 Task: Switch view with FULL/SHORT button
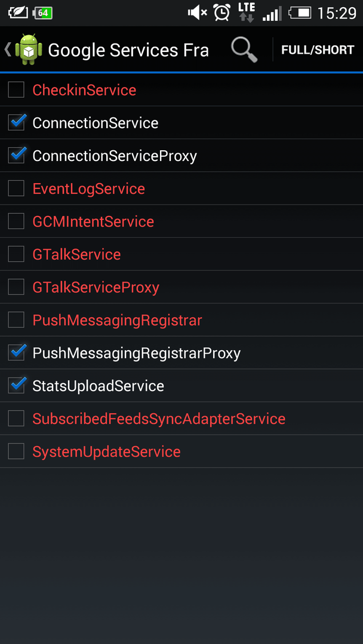[318, 50]
